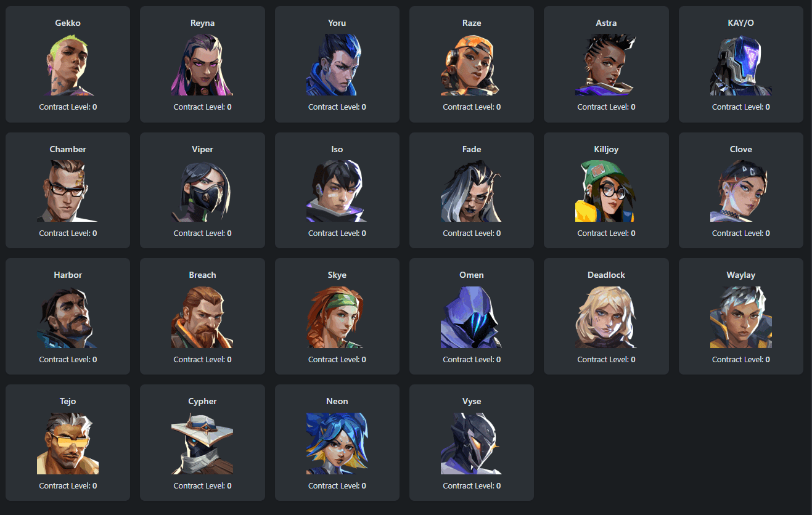812x515 pixels.
Task: Open the Astra agent card name
Action: (x=606, y=23)
